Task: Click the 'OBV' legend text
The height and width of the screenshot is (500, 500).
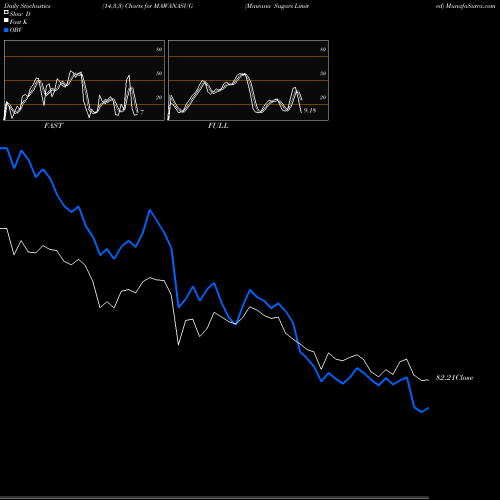Action: [x=16, y=30]
